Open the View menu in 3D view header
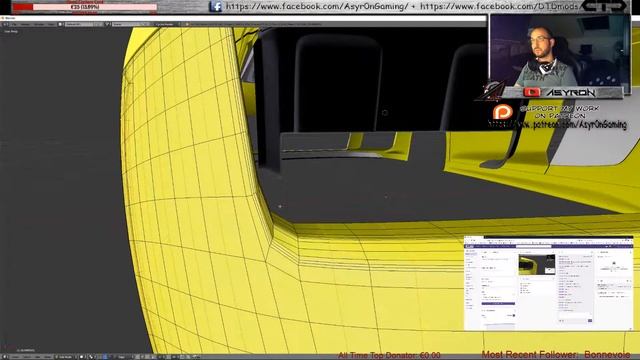Image resolution: width=640 pixels, height=360 pixels. coord(15,357)
